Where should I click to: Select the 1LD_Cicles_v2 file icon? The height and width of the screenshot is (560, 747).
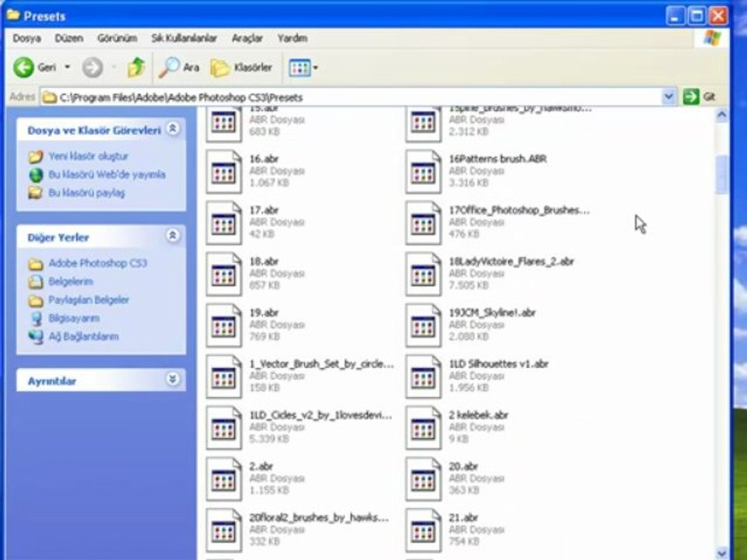click(x=224, y=428)
